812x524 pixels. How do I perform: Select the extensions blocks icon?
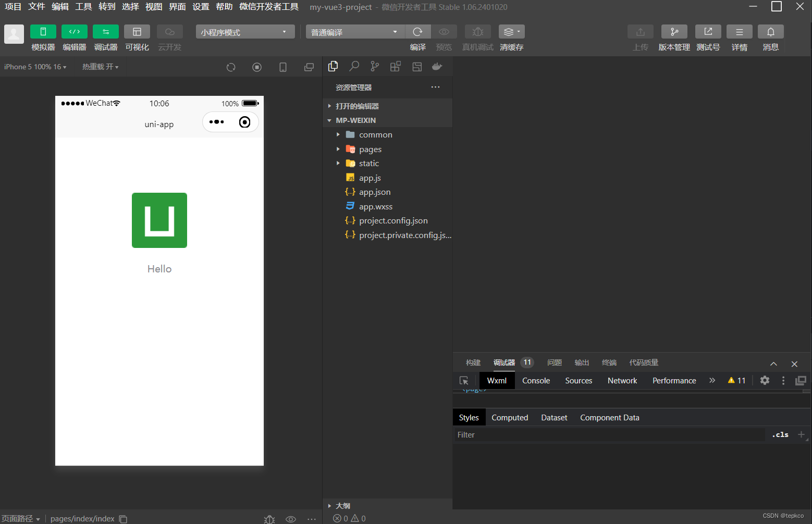click(x=396, y=66)
